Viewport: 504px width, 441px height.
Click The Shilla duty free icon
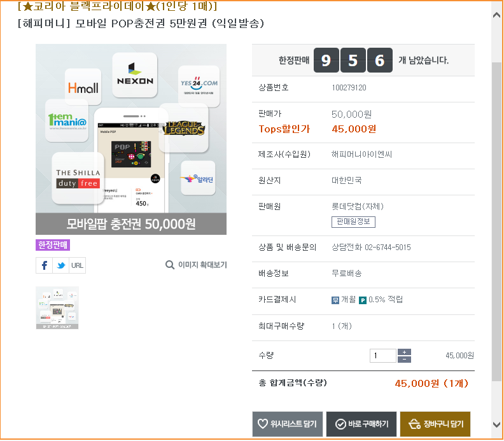coord(78,178)
